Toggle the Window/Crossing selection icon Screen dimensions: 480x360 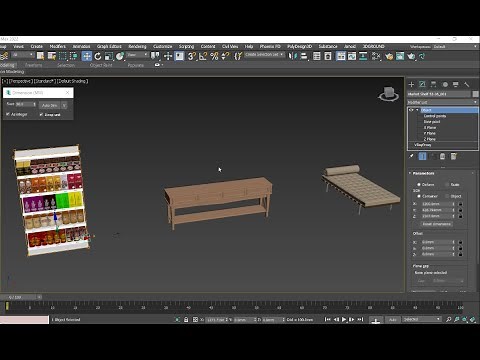[73, 56]
